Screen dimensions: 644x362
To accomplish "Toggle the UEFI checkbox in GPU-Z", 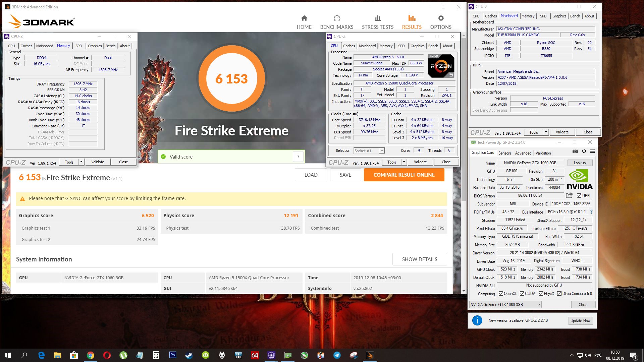I will (579, 196).
